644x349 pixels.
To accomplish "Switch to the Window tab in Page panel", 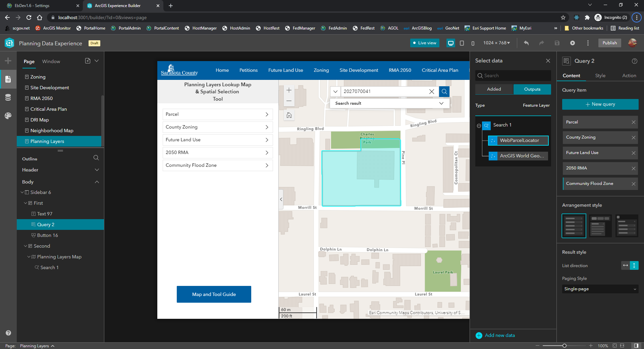I will 51,61.
